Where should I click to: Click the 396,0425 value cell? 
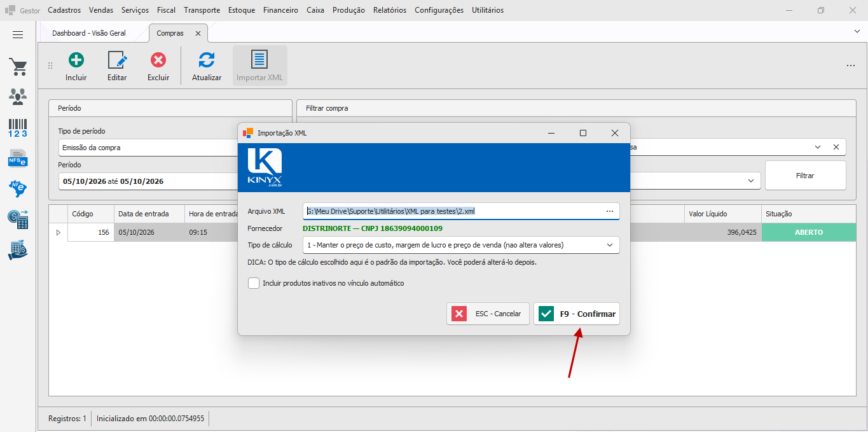(x=722, y=232)
